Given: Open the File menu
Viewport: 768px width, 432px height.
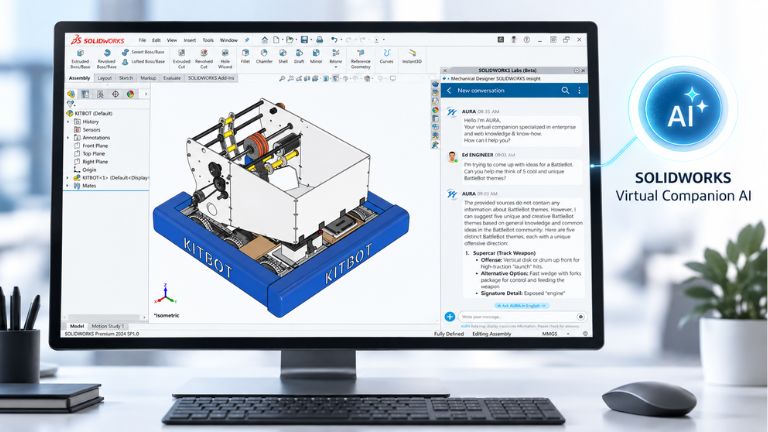Looking at the screenshot, I should (142, 40).
